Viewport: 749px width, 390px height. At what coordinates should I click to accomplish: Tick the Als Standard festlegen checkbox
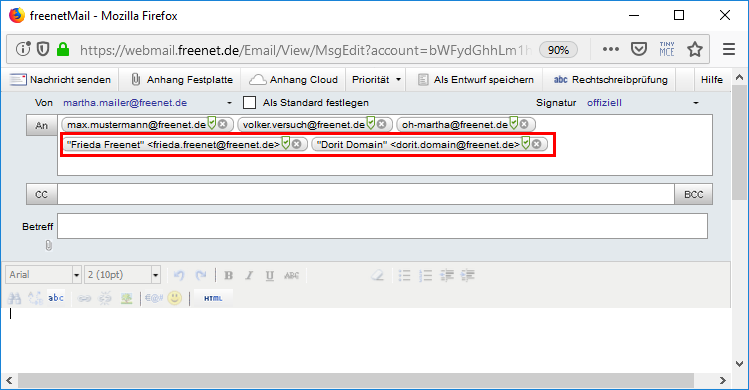(x=249, y=103)
